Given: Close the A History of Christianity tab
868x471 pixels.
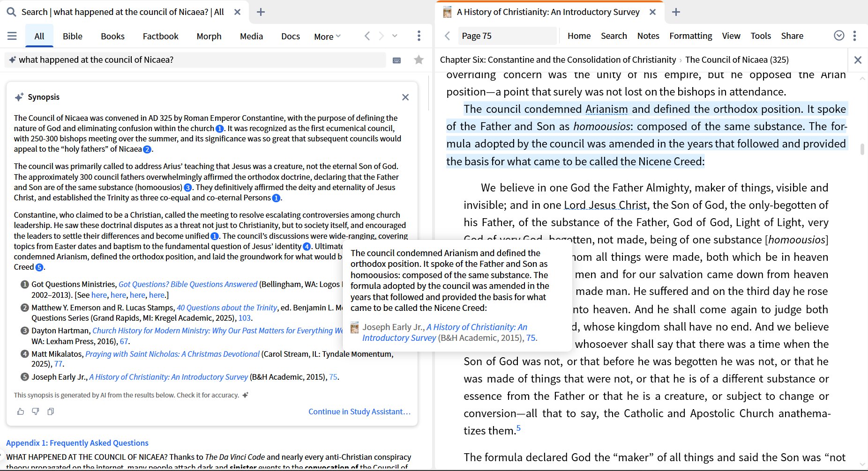Looking at the screenshot, I should 652,12.
